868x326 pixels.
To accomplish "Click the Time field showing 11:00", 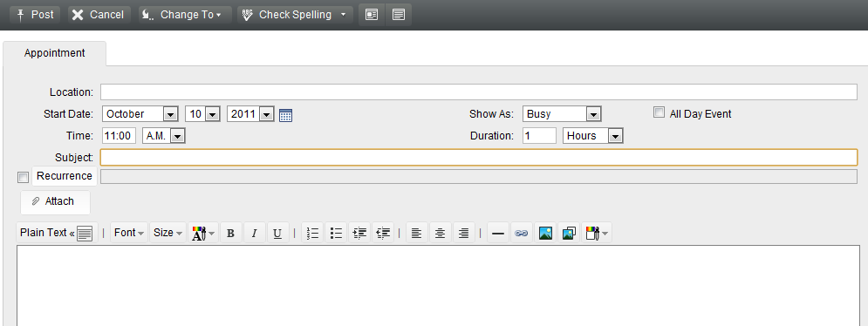I will [119, 136].
